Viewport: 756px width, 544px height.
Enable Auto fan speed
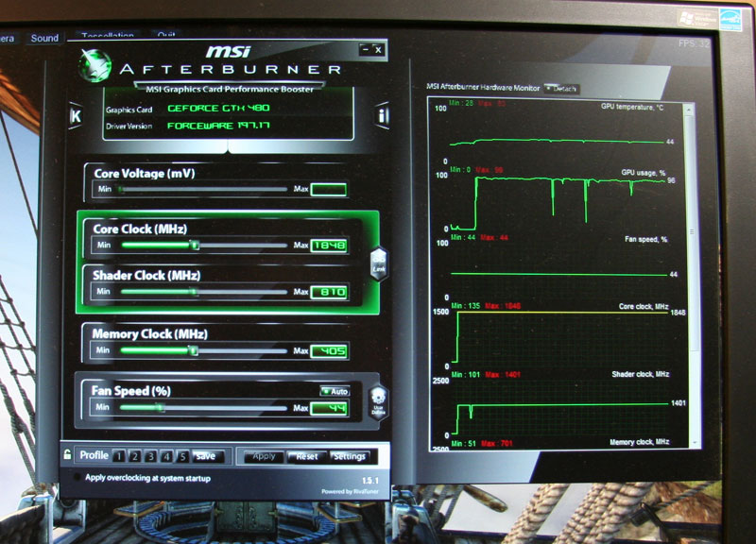tap(335, 391)
